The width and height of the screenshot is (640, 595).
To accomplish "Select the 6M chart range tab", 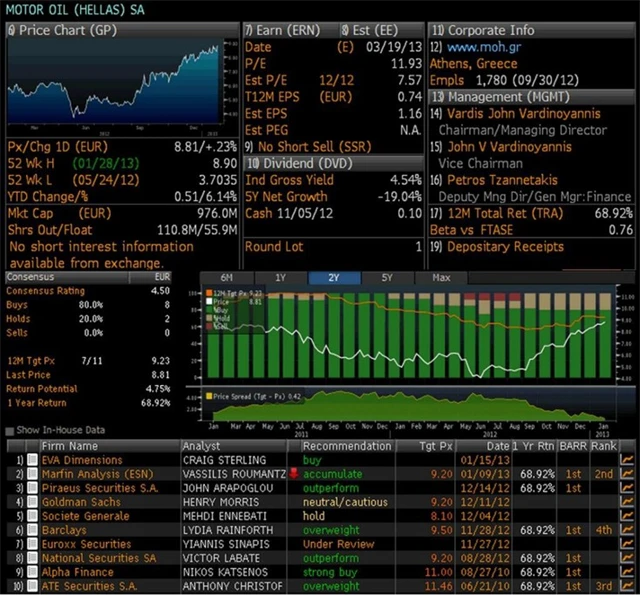I will (x=226, y=277).
